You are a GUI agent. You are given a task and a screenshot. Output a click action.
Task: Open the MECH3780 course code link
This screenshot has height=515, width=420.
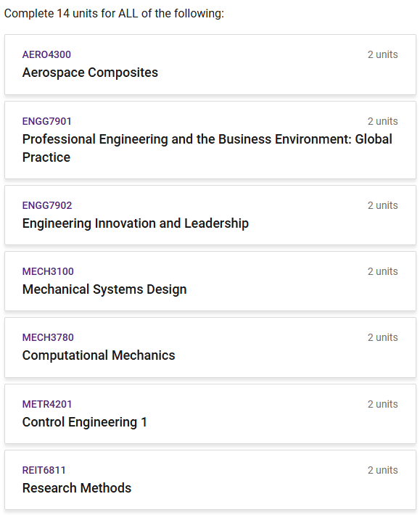click(48, 337)
